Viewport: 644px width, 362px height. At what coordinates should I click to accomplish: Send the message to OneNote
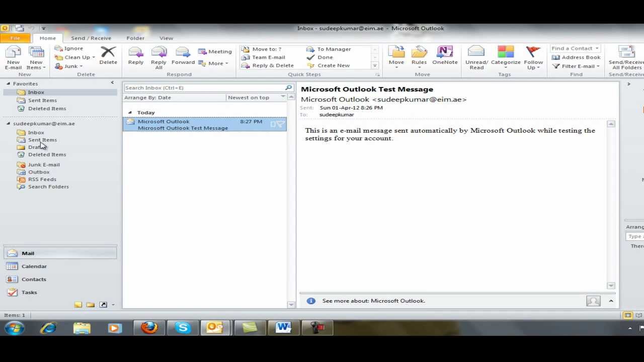pos(445,56)
